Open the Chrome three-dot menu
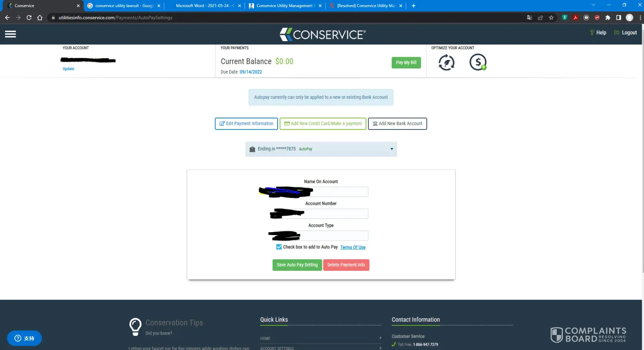The image size is (644, 350). (x=640, y=18)
